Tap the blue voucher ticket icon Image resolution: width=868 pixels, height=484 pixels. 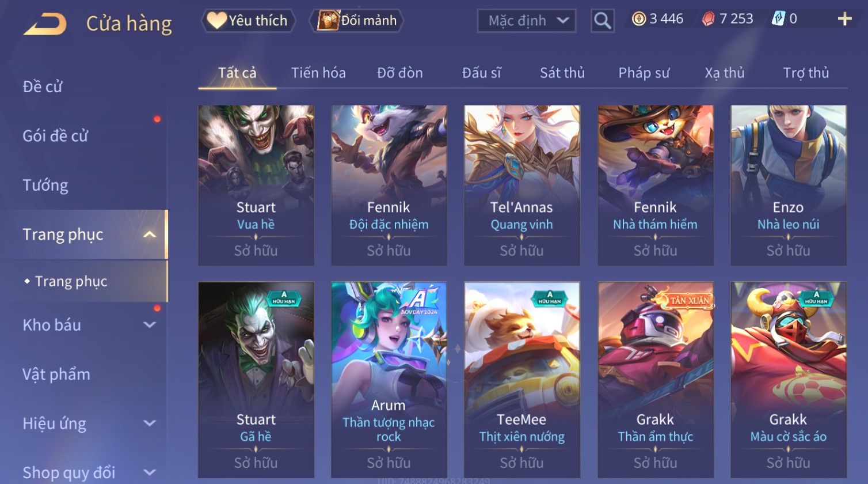pyautogui.click(x=778, y=19)
